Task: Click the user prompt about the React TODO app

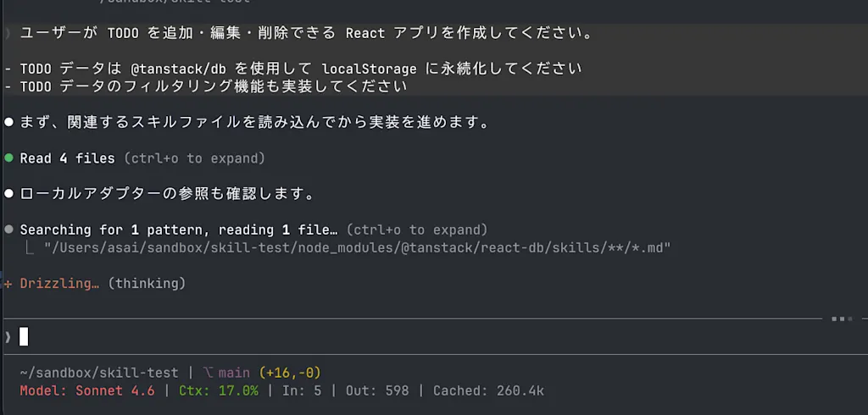Action: [307, 33]
